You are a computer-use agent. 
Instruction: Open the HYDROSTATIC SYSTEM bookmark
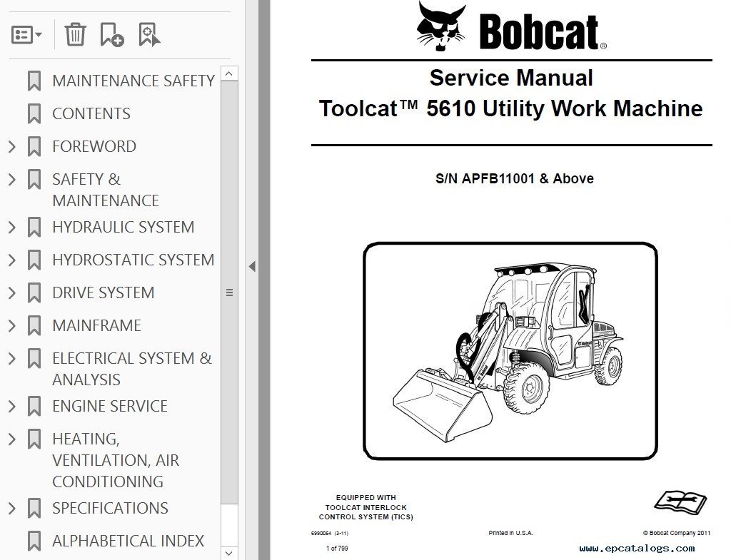click(x=133, y=260)
